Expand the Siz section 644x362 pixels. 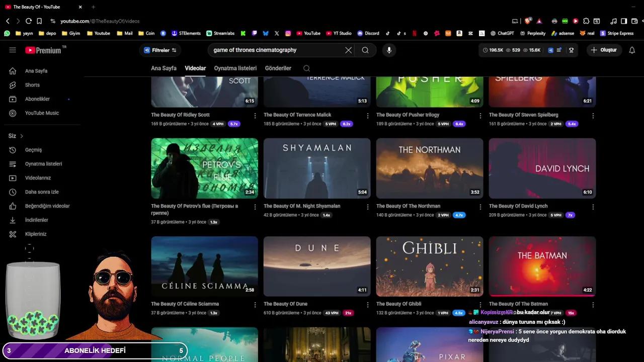(16, 136)
